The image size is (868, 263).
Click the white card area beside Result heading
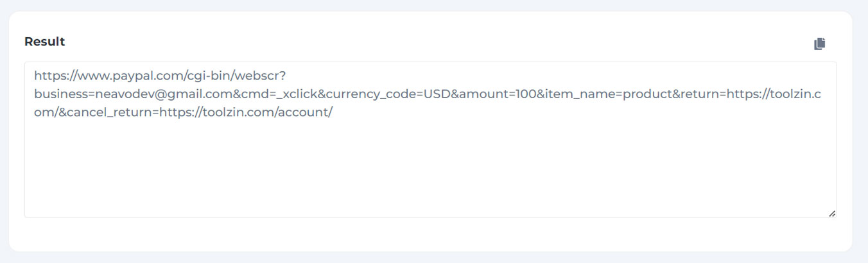pyautogui.click(x=437, y=42)
